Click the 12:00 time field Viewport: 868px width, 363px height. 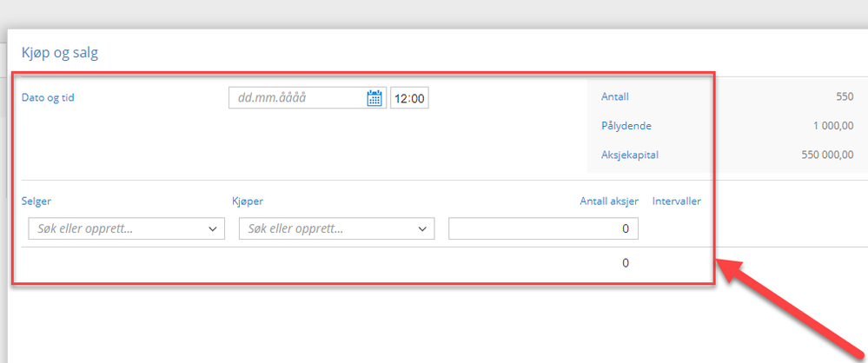tap(409, 98)
